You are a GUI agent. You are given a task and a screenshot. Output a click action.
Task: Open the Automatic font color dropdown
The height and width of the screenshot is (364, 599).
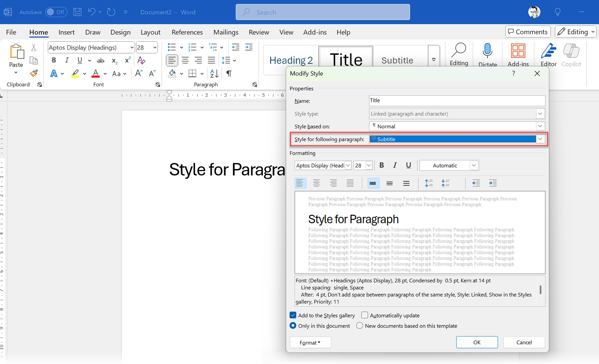(474, 165)
